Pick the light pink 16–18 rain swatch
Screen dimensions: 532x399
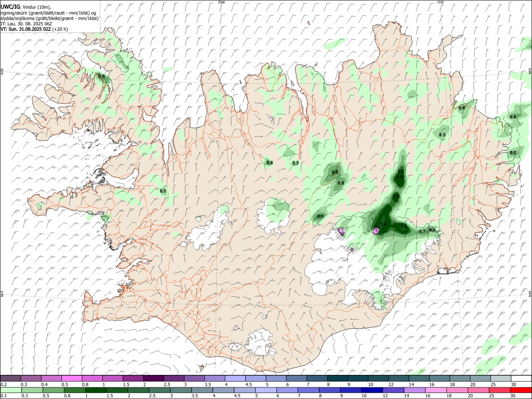coord(436,390)
